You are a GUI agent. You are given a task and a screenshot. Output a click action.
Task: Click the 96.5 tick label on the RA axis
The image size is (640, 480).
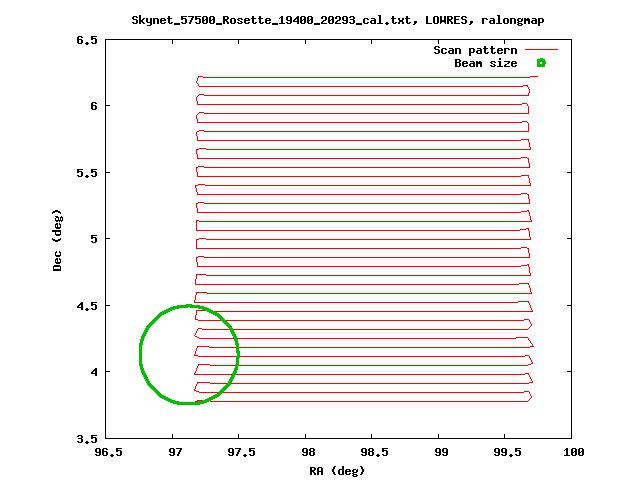(x=108, y=452)
